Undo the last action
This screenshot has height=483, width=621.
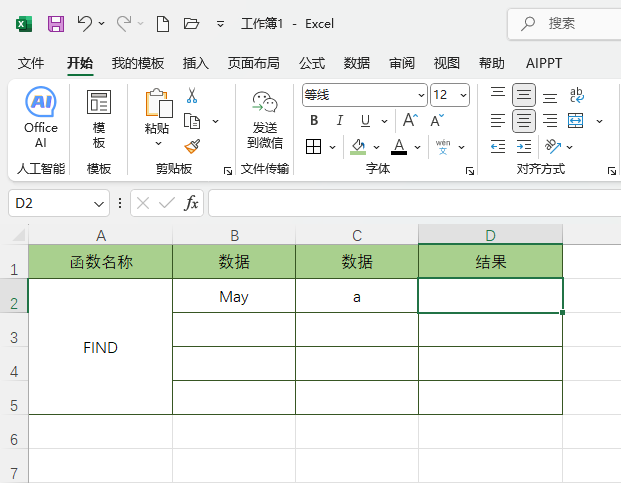click(x=84, y=23)
